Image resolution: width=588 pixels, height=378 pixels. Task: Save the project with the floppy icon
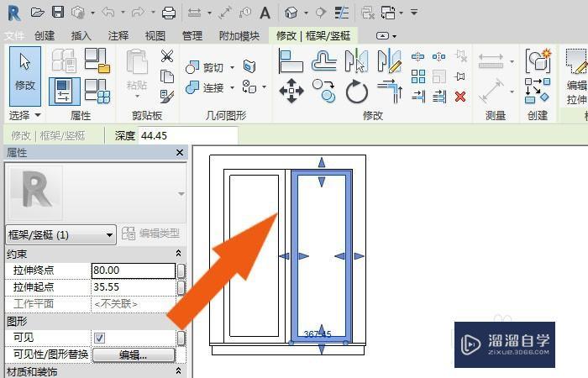pyautogui.click(x=58, y=13)
